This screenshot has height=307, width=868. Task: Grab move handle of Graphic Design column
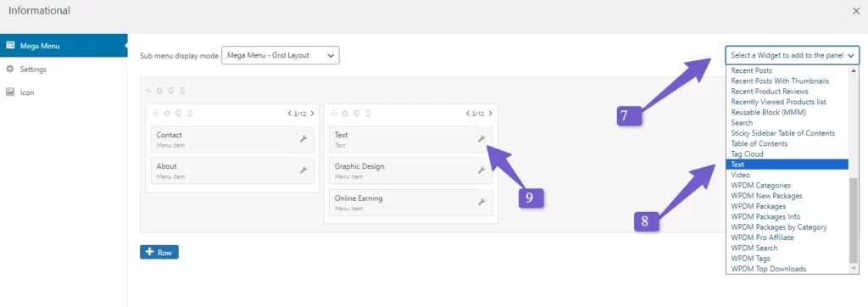[334, 114]
